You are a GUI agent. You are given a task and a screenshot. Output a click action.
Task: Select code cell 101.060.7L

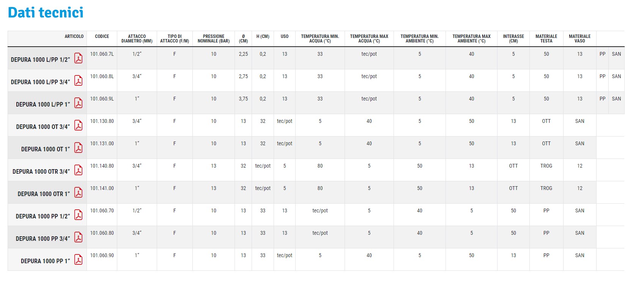(x=102, y=54)
